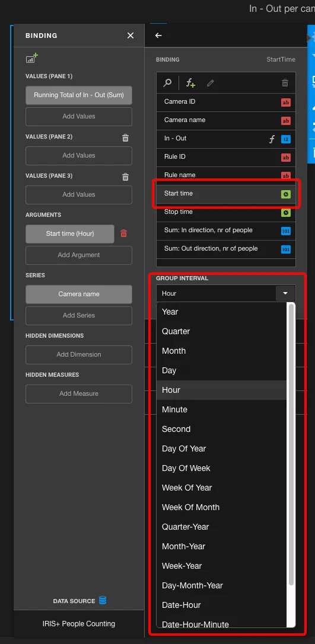
Task: Click the add calculated field icon
Action: (x=190, y=83)
